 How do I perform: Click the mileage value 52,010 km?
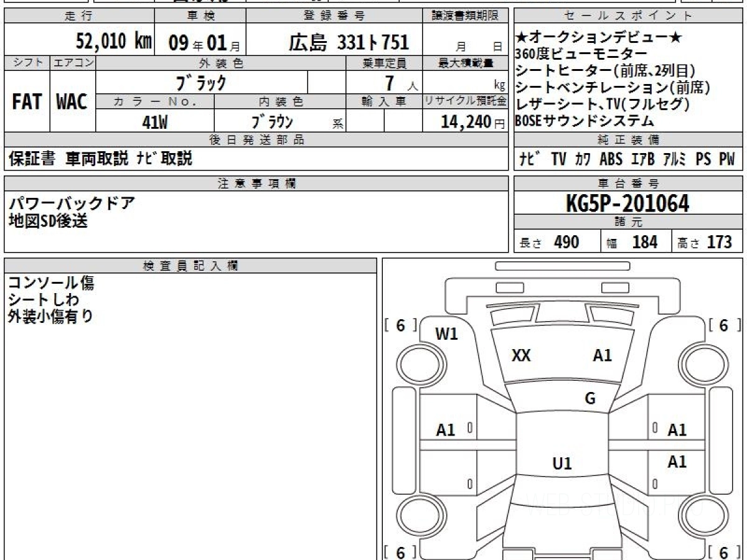coord(114,42)
